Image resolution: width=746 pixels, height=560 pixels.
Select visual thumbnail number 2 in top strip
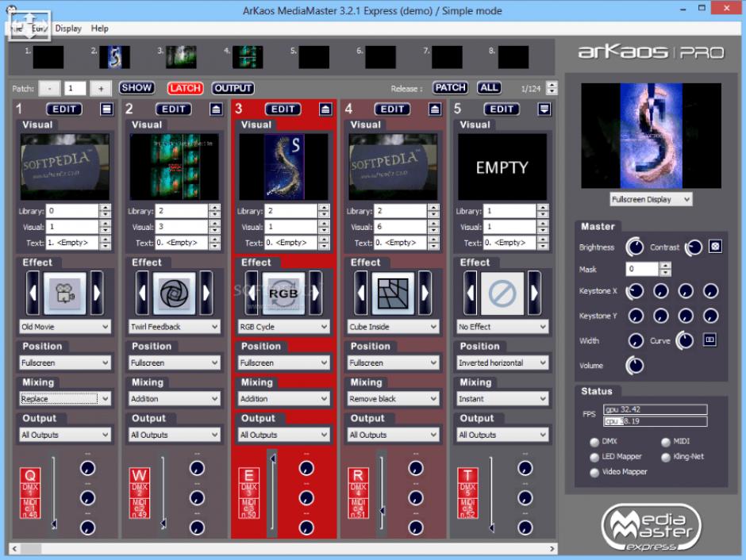point(114,58)
